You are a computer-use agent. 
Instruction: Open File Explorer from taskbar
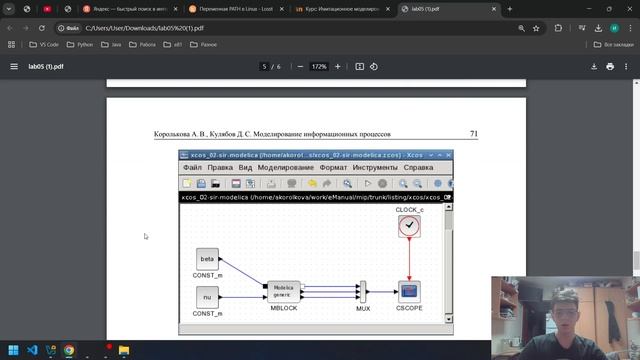coord(124,350)
